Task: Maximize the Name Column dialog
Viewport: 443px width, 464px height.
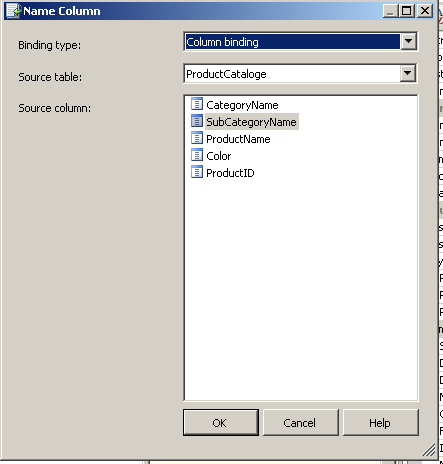Action: pos(407,11)
